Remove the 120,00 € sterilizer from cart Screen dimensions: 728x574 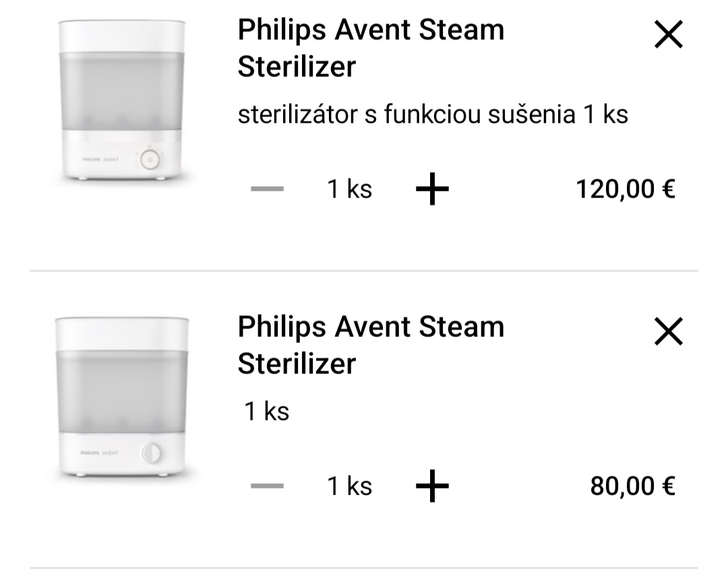(669, 34)
